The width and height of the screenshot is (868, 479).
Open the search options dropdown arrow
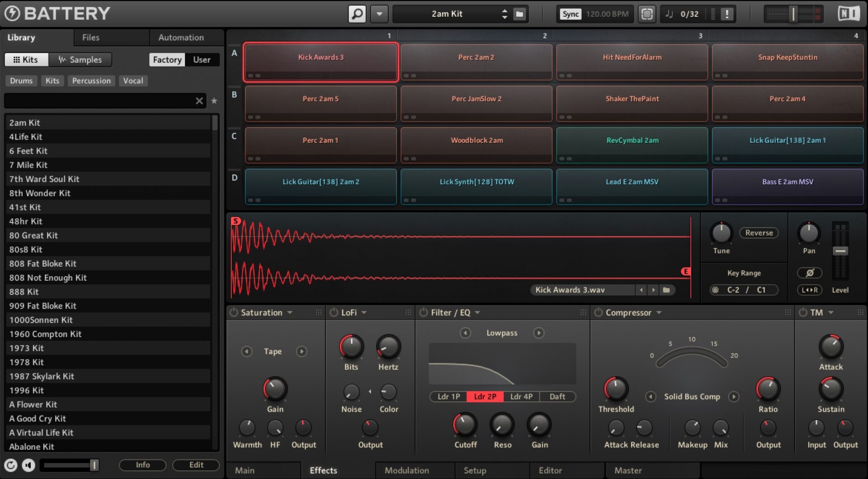click(x=379, y=14)
